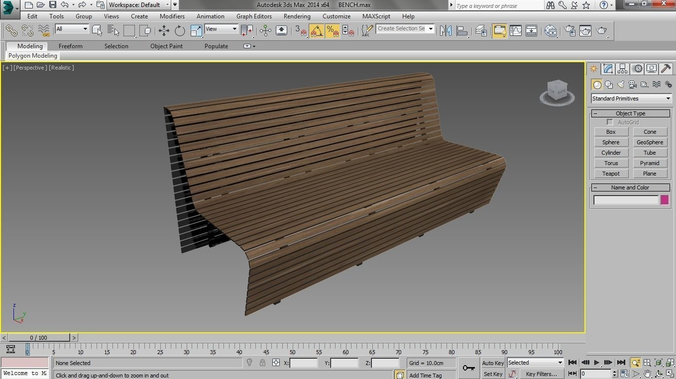Activate the Select and Move tool

(x=164, y=31)
